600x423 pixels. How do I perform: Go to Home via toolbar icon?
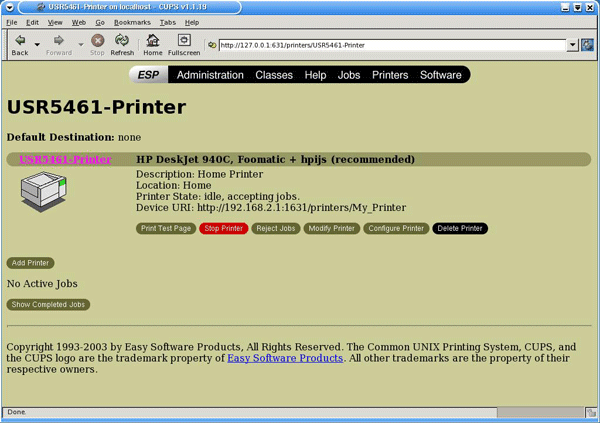click(153, 41)
